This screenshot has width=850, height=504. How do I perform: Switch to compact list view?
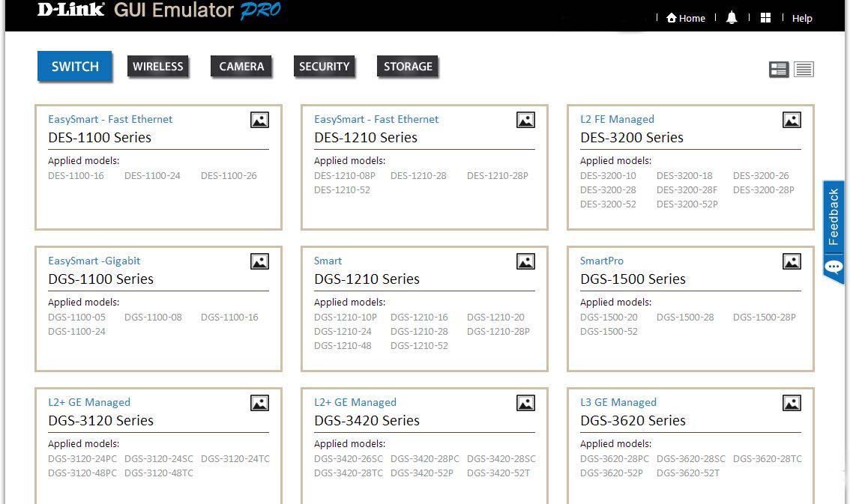click(x=804, y=70)
